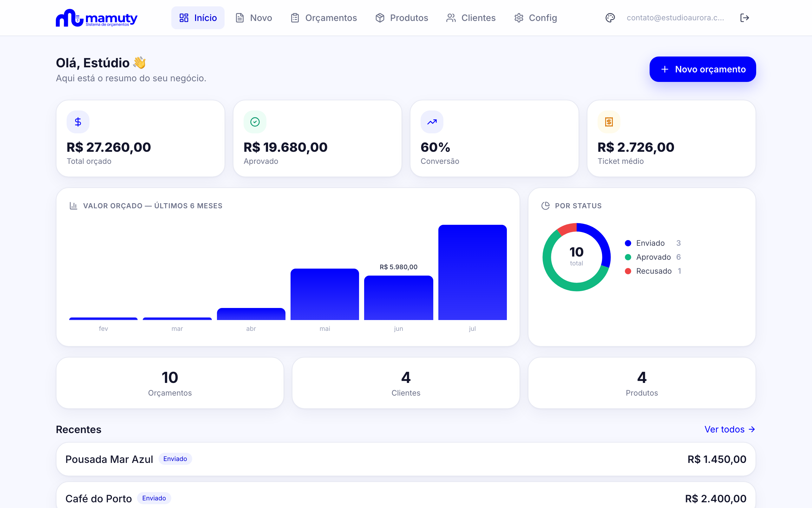This screenshot has height=508, width=812.
Task: Click the R$ 1.450,00 amount
Action: (717, 459)
